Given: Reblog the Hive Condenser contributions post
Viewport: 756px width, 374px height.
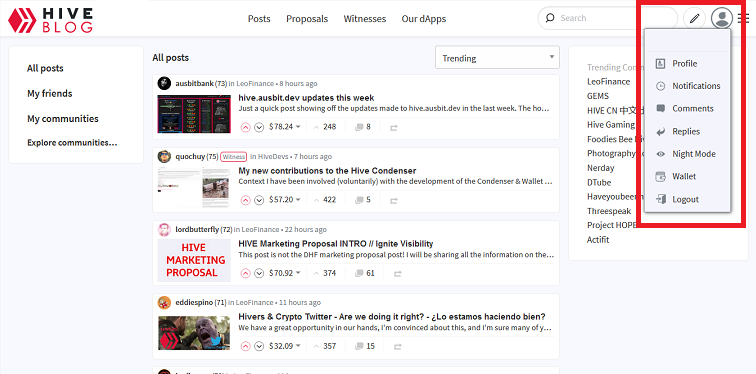Looking at the screenshot, I should (x=394, y=200).
